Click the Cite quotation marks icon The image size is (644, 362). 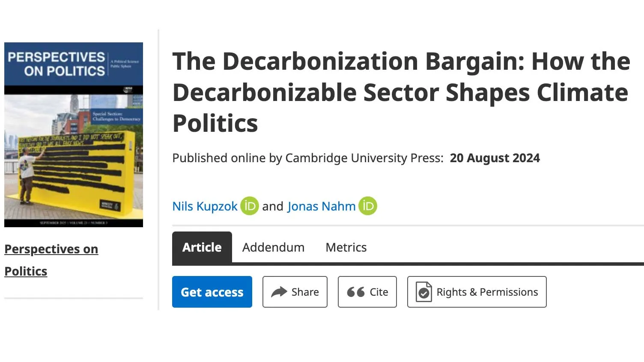[356, 292]
